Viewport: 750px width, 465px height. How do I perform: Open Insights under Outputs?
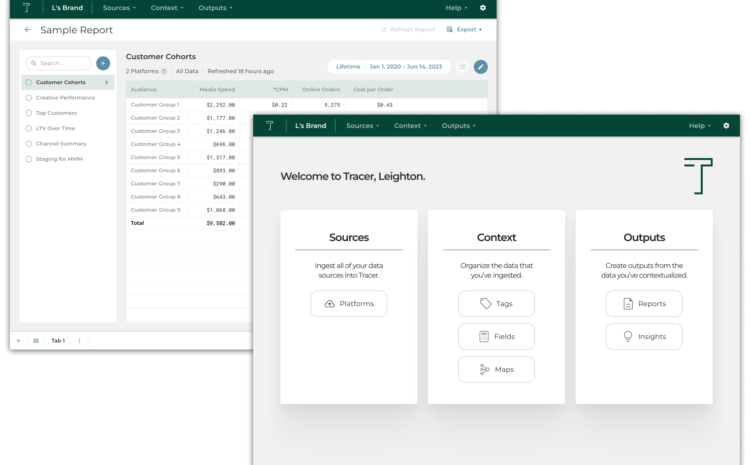644,336
